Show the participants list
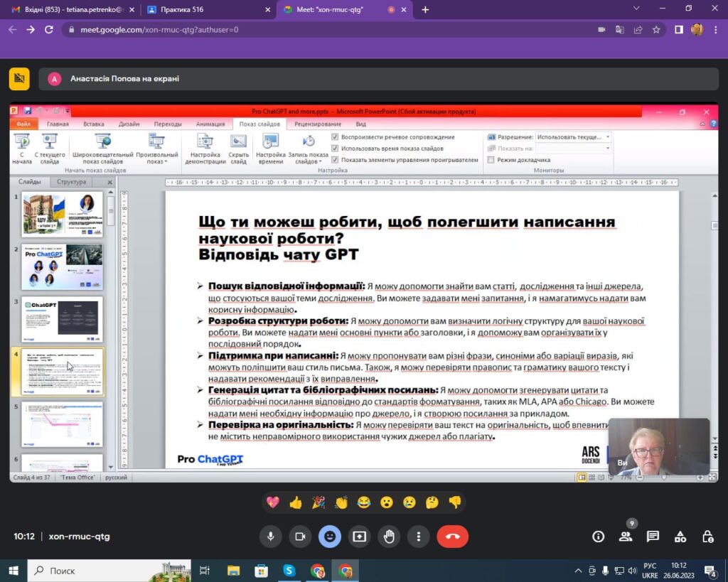The image size is (728, 582). point(626,537)
